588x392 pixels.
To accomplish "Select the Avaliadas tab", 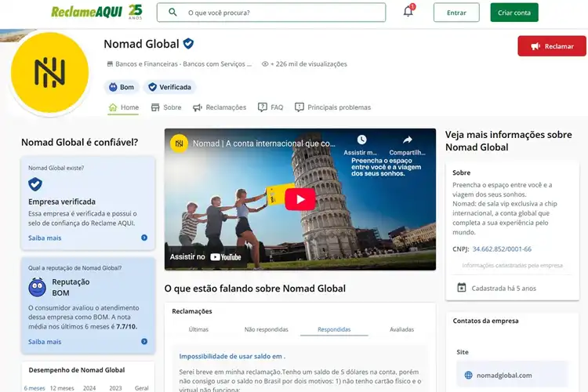I will coord(401,329).
